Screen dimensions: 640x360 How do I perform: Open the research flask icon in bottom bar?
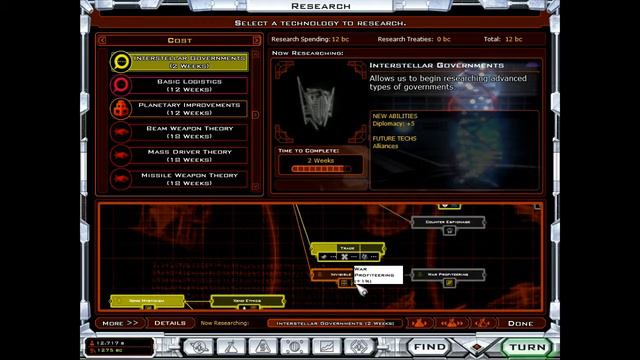point(231,347)
